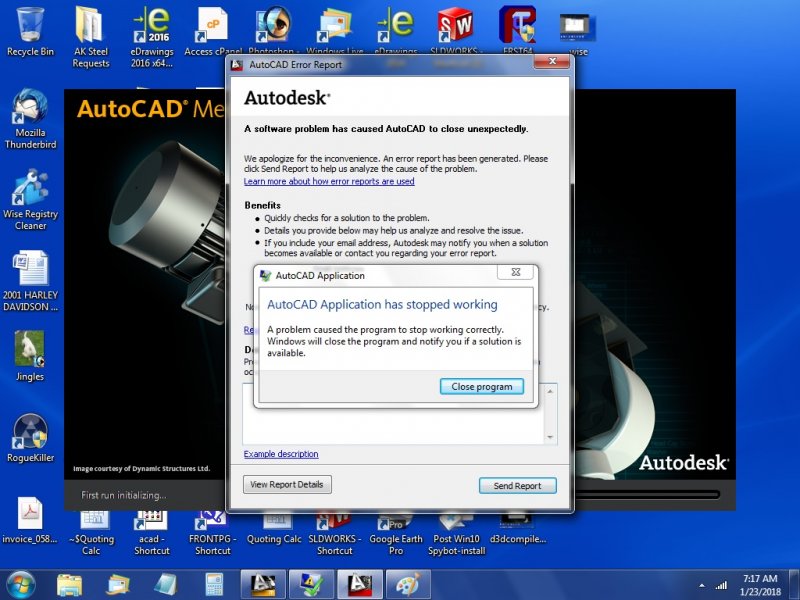Close the AutoCAD Error Report window
Screen dimensions: 800x600
[x=552, y=62]
